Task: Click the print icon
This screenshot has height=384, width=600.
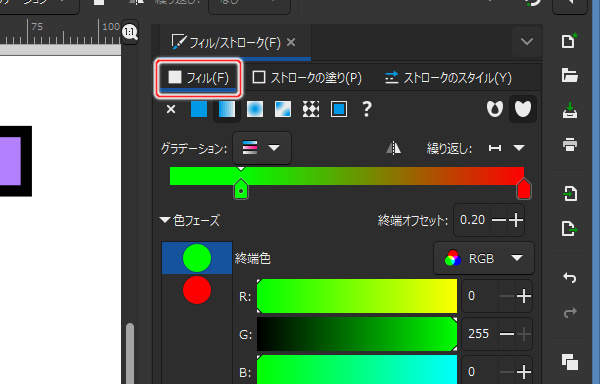Action: (x=570, y=145)
